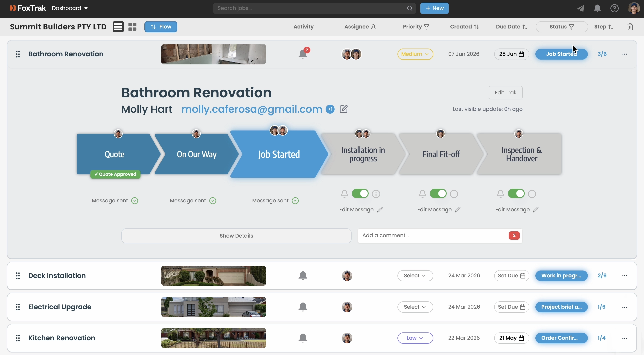Open Electrical Upgrade priority Select dropdown
Screen dimensions: 644x355
[415, 307]
